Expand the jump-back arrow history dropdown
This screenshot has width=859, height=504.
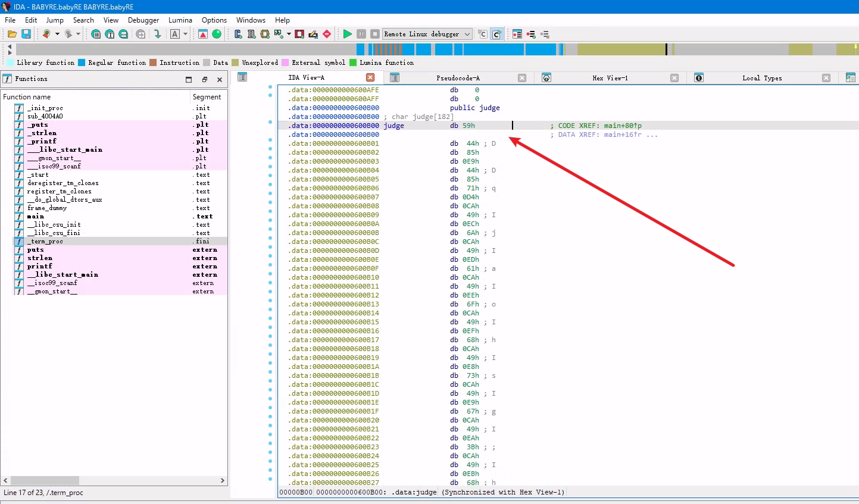(x=57, y=34)
